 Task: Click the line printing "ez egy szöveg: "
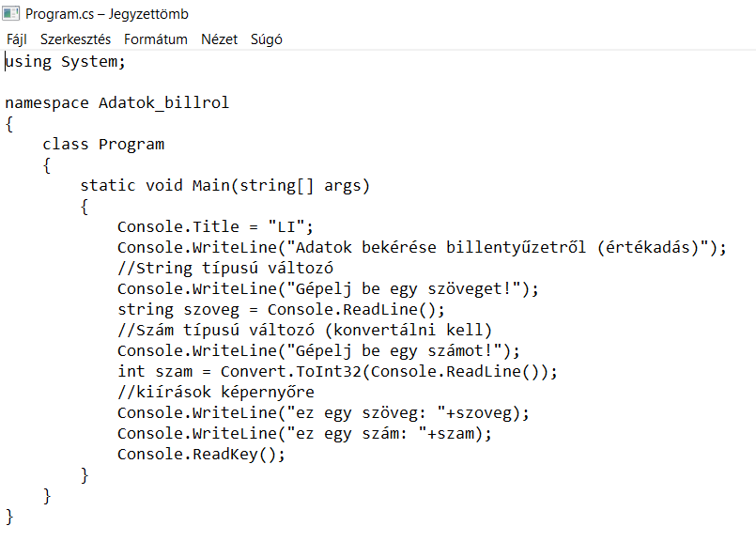[323, 413]
